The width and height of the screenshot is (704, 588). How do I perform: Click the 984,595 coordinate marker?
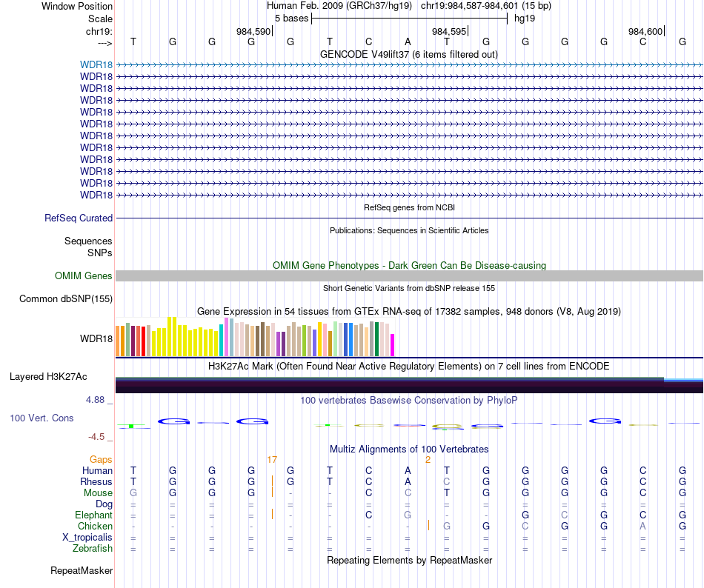[450, 31]
